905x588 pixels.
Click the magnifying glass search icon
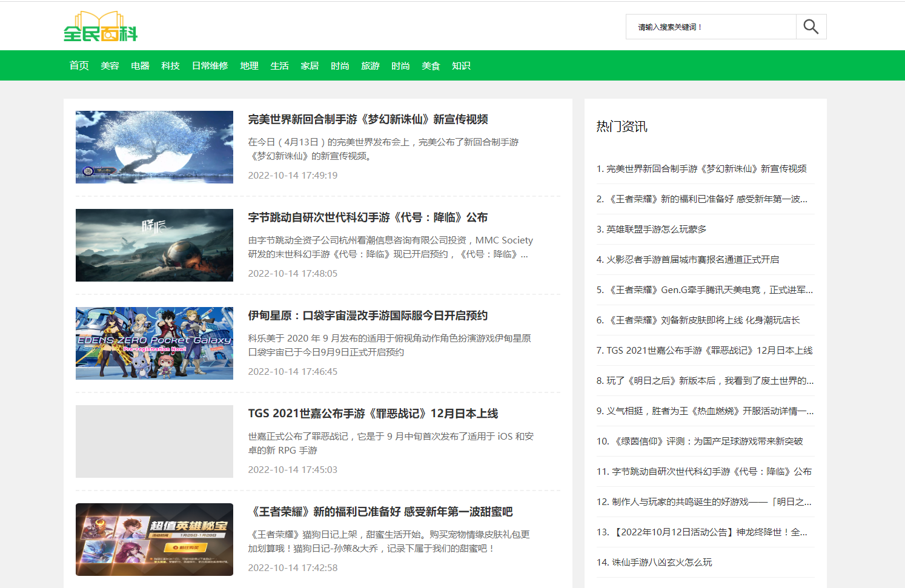[x=811, y=27]
